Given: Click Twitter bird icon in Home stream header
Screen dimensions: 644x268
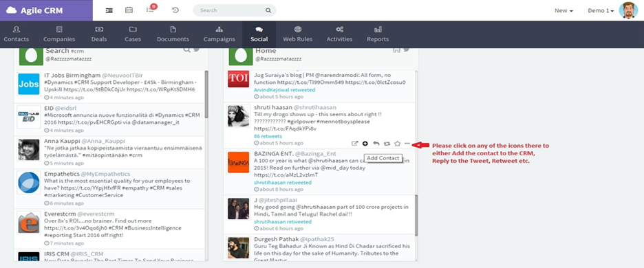Looking at the screenshot, I should (x=406, y=50).
